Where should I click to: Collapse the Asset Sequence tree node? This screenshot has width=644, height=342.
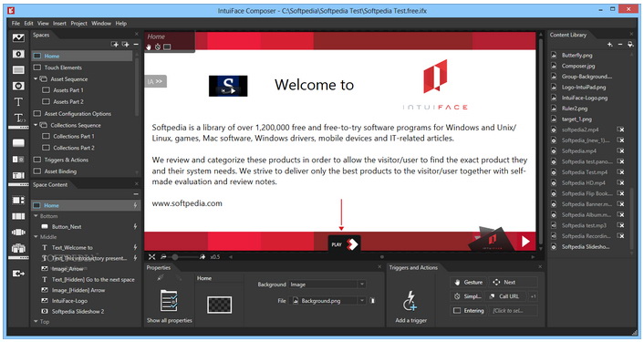[36, 78]
